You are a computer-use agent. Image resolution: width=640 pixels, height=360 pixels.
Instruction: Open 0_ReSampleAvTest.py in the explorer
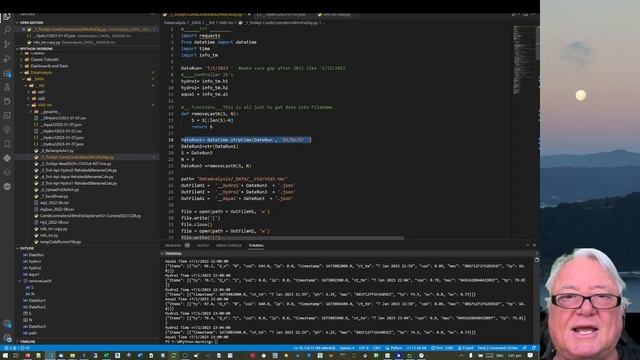tap(57, 151)
